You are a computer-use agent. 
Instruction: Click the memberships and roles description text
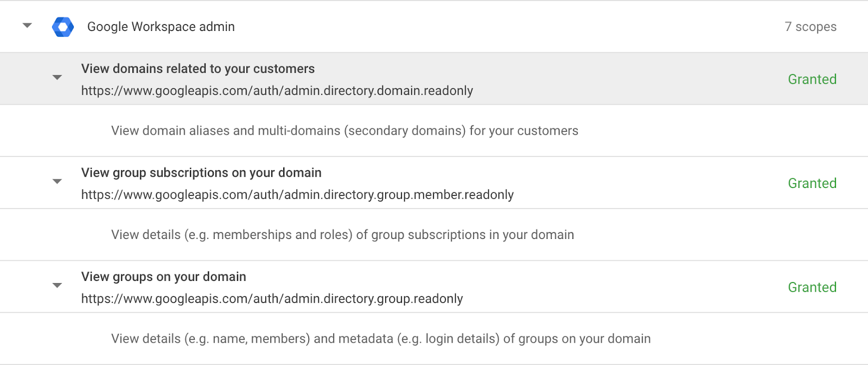342,235
